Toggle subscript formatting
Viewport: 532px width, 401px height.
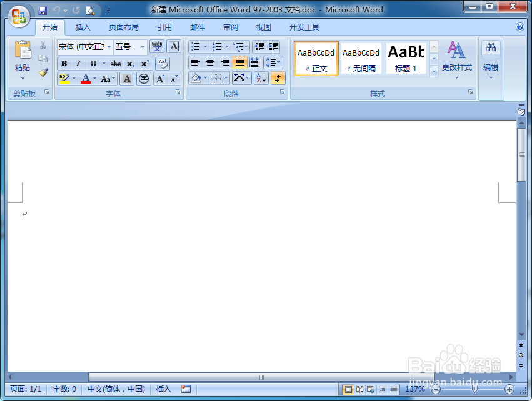pyautogui.click(x=130, y=63)
